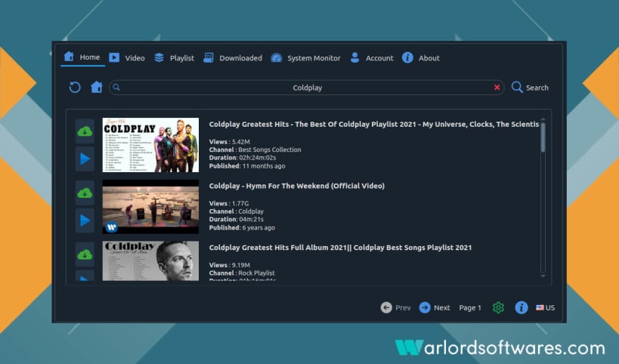Click 'Channel : Rock Playlist' text

242,273
